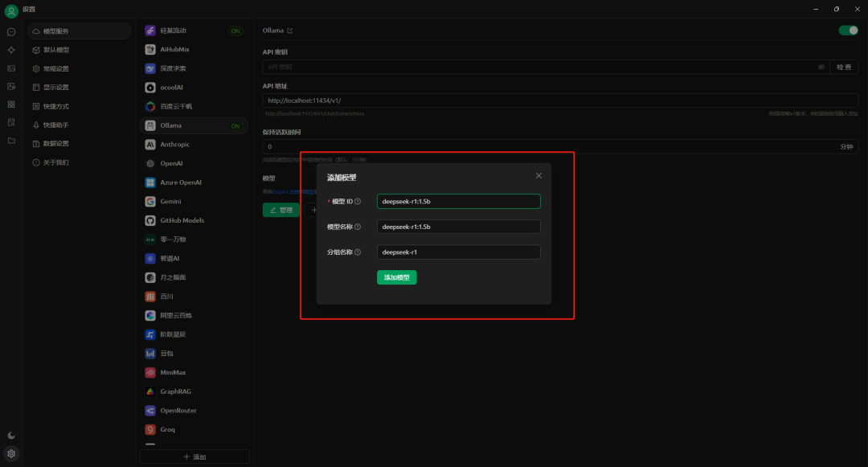Select Ollama in the provider list

pyautogui.click(x=194, y=125)
